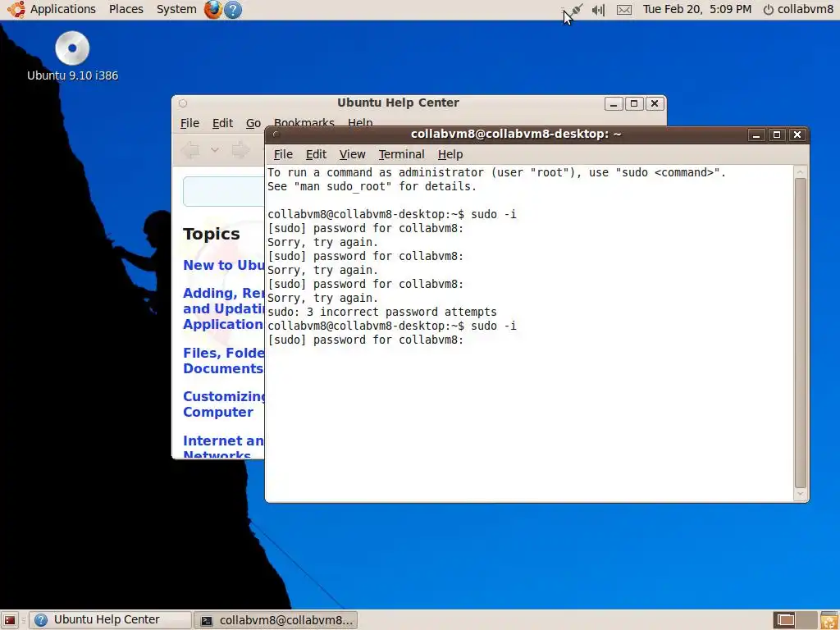Click the "Topics" heading in Help Center
Image resolution: width=840 pixels, height=630 pixels.
pos(212,234)
